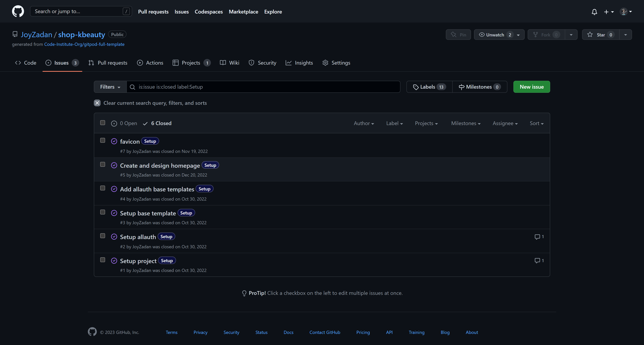This screenshot has width=644, height=345.
Task: Click closed status icon for Add allauth base templates
Action: coord(114,189)
